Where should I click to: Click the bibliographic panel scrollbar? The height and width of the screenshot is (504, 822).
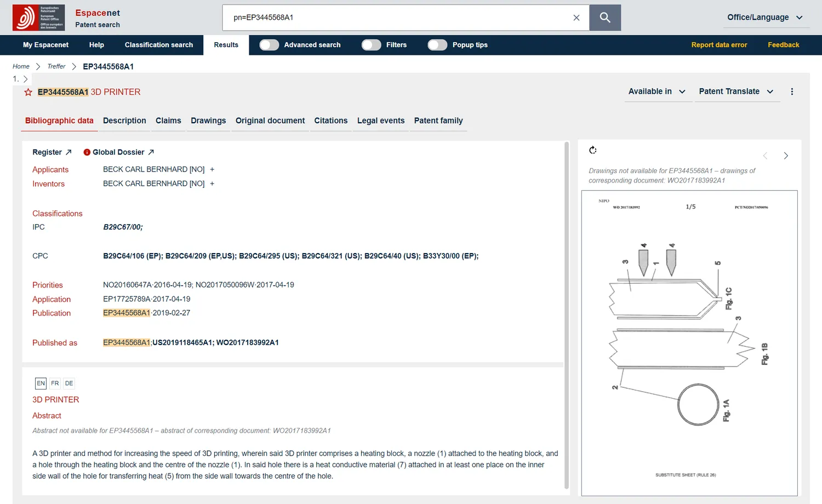click(x=567, y=315)
